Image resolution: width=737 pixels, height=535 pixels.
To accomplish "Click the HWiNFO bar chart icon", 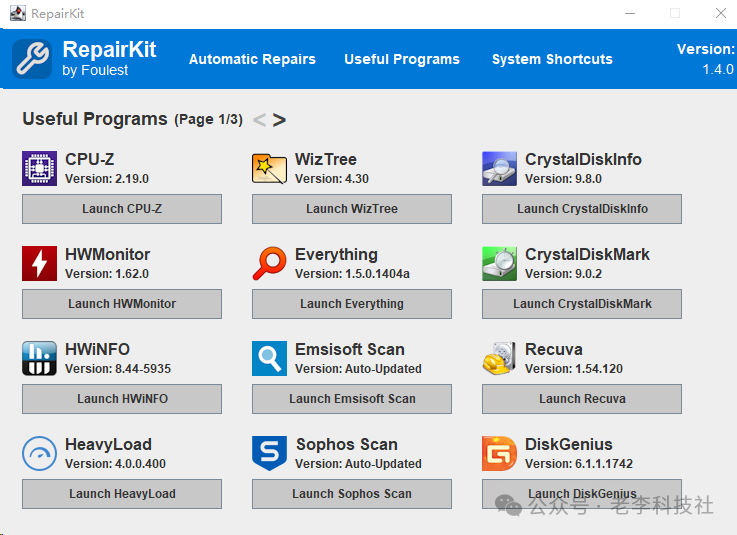I will [x=39, y=358].
